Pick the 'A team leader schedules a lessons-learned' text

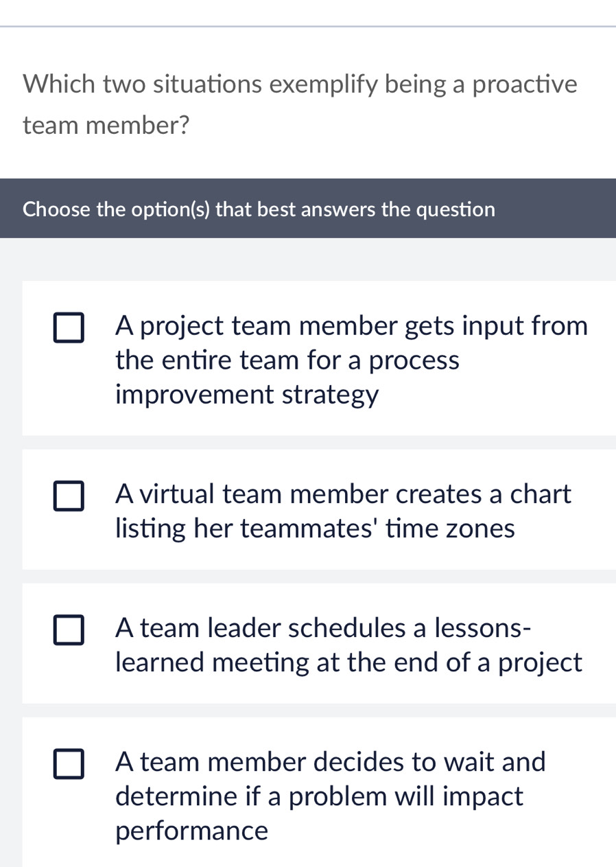pyautogui.click(x=322, y=628)
